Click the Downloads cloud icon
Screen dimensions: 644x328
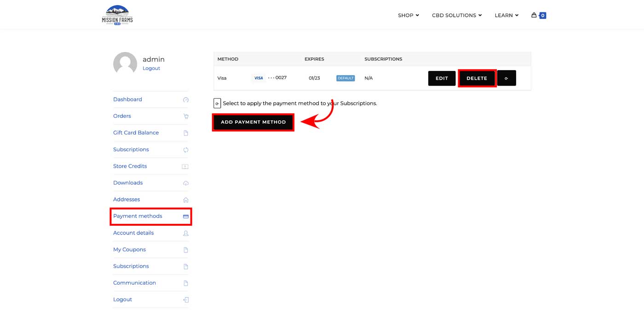click(x=186, y=183)
